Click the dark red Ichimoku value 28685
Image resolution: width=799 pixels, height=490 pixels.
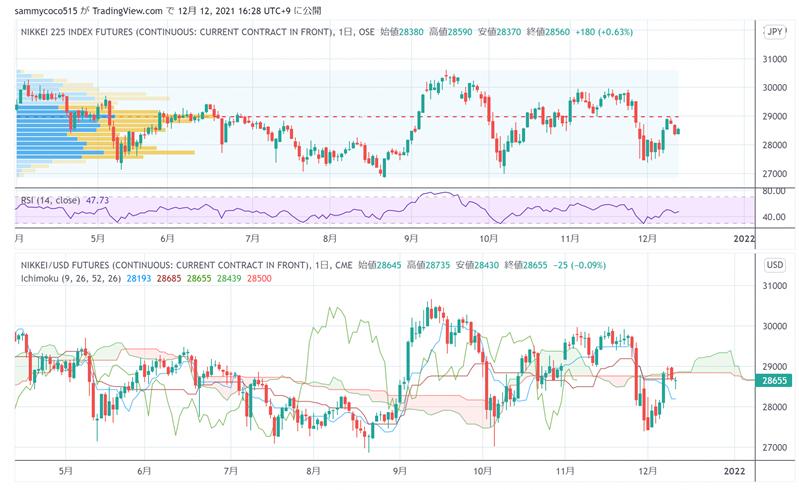[x=169, y=279]
